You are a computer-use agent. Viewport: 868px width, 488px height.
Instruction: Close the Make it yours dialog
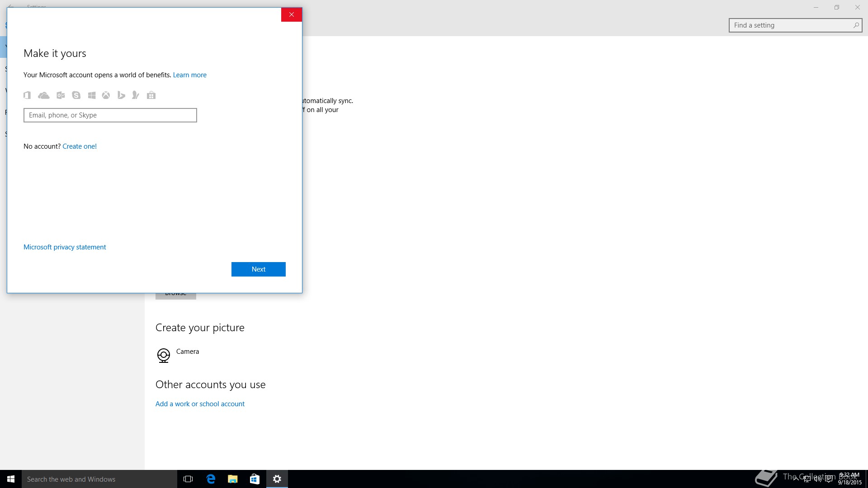click(292, 14)
